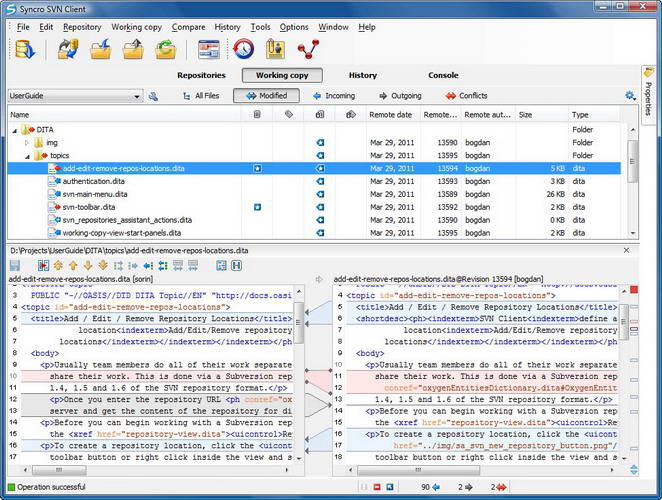Click the Show History clock icon
This screenshot has height=500, width=662.
coord(243,49)
